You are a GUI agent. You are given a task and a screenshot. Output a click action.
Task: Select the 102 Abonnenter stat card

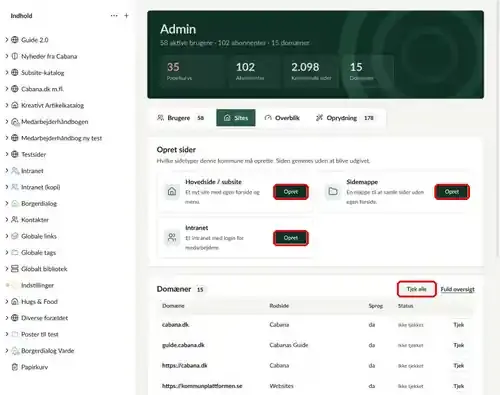254,72
